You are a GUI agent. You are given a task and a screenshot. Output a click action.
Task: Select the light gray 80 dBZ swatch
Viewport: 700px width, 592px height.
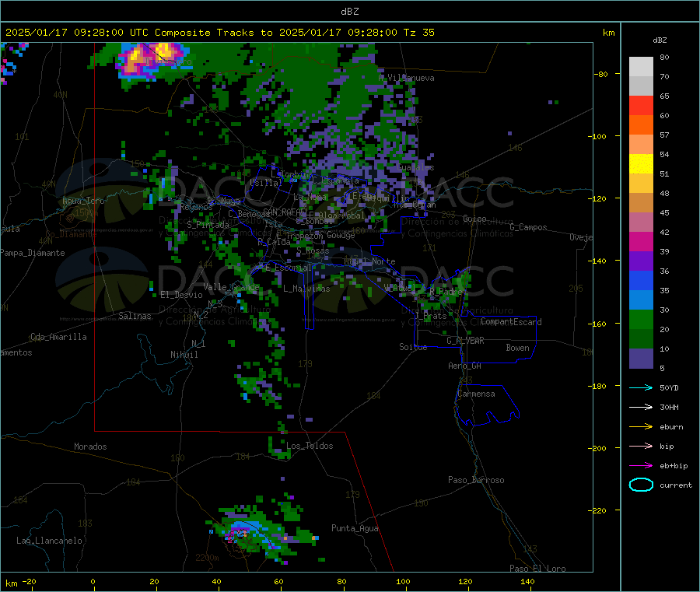pos(641,67)
